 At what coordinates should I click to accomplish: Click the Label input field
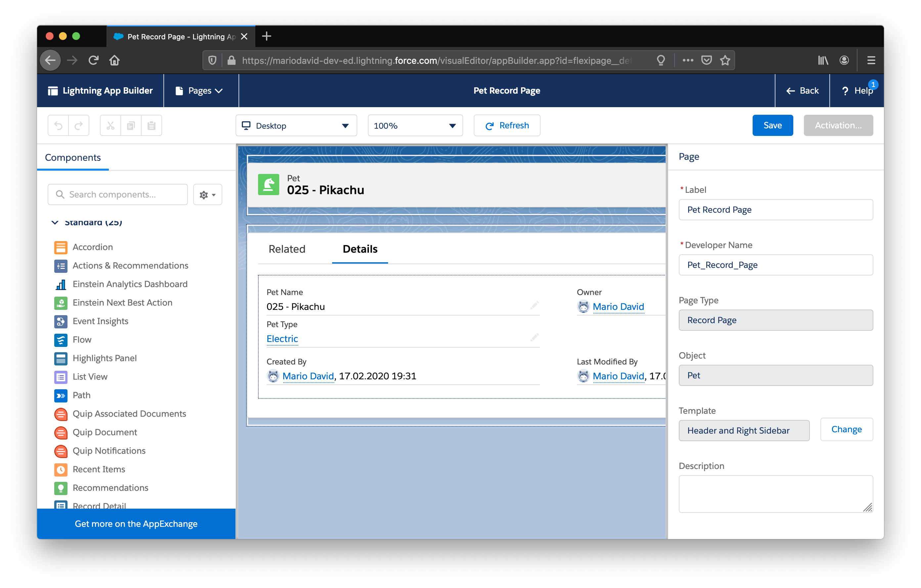776,210
